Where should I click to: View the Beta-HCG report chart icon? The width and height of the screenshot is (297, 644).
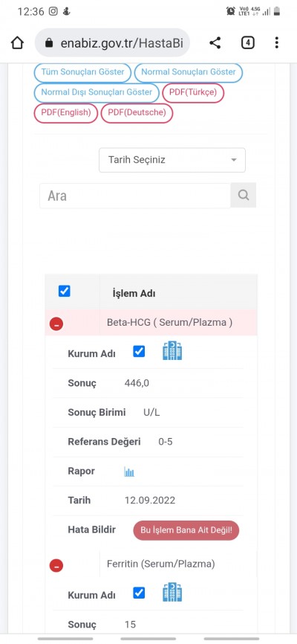tap(129, 471)
